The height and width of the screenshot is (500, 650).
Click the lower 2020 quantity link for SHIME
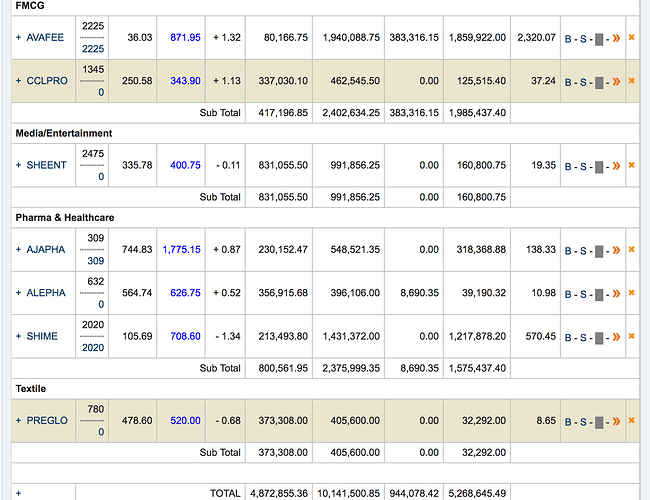pos(93,347)
